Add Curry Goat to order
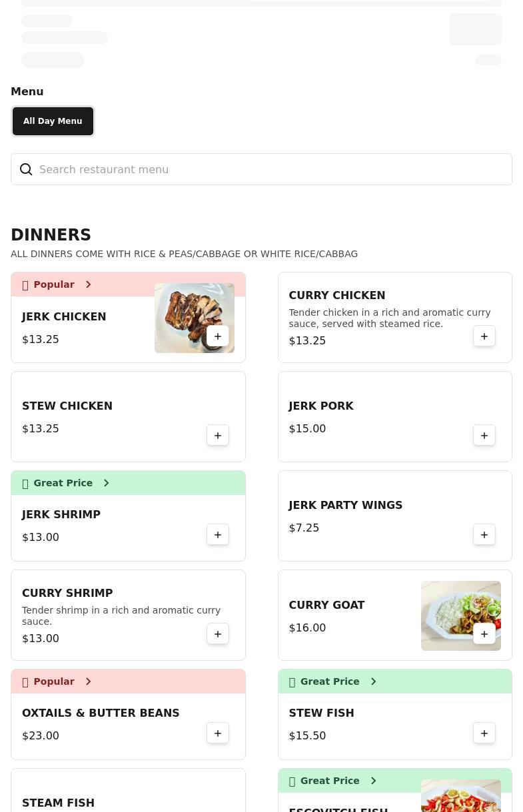Screen dimensions: 523x812 click(484, 634)
